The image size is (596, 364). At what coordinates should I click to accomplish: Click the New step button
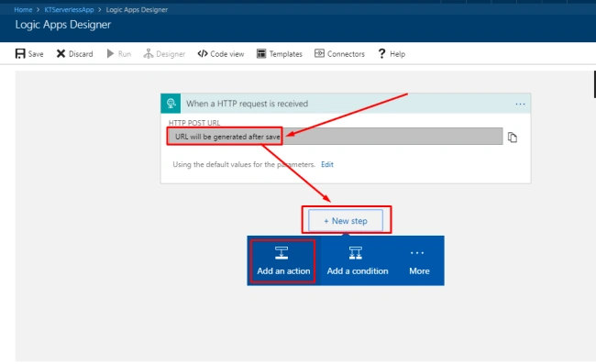click(x=346, y=220)
